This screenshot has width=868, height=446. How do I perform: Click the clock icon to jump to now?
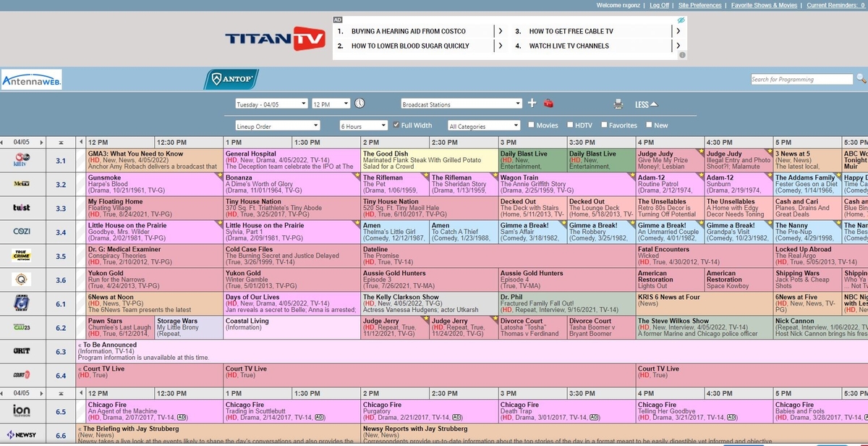coord(359,104)
